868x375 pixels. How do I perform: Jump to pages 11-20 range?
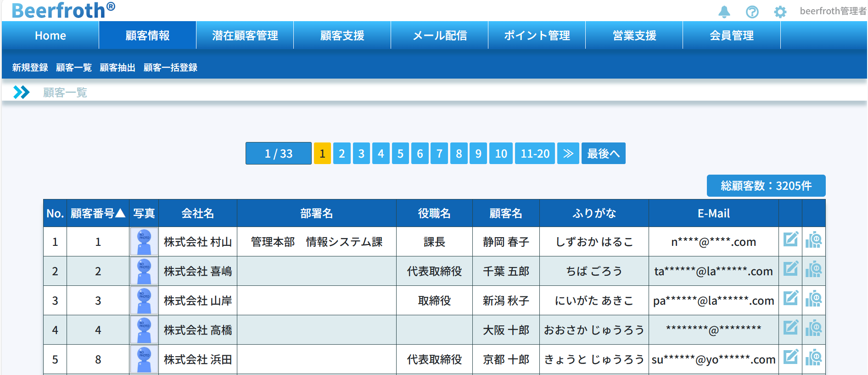coord(535,153)
